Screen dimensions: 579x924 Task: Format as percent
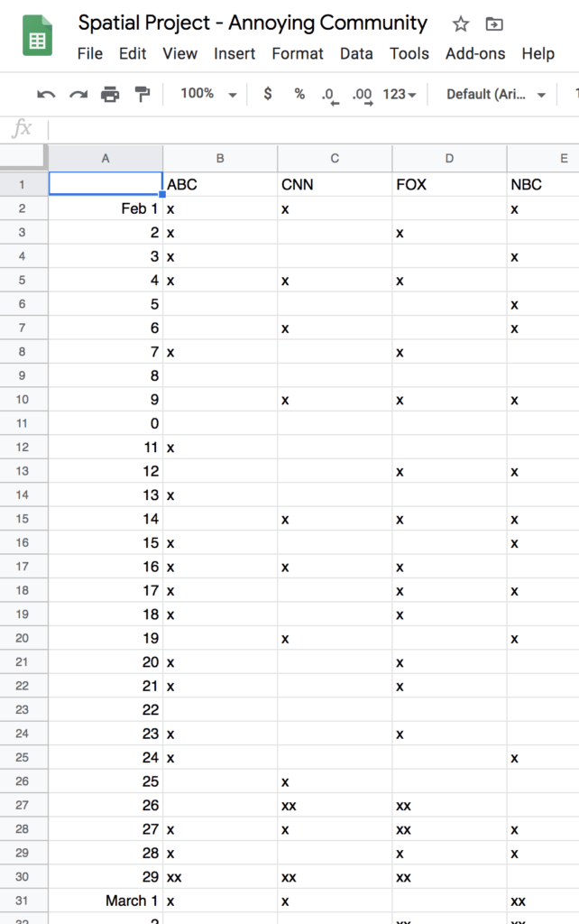[299, 94]
